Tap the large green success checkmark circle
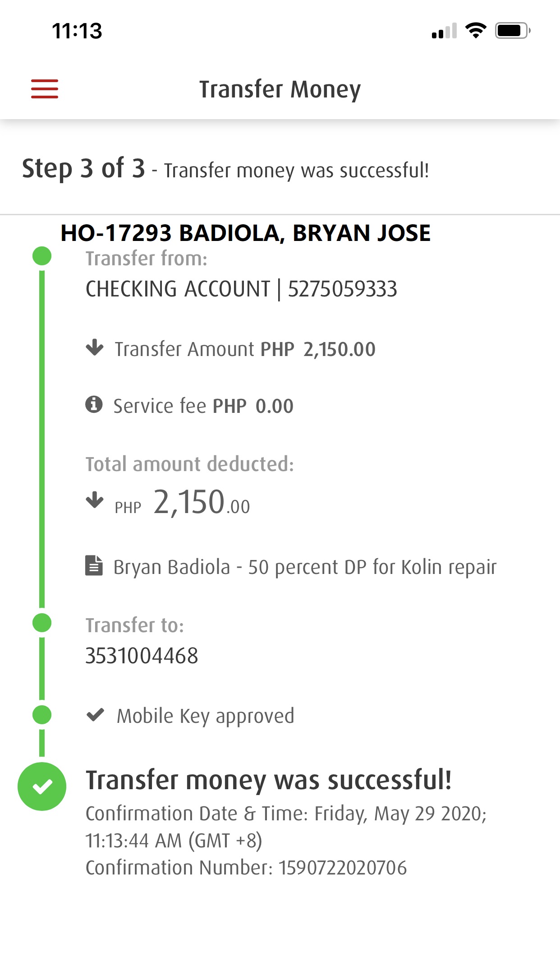The image size is (560, 953). coord(42,786)
